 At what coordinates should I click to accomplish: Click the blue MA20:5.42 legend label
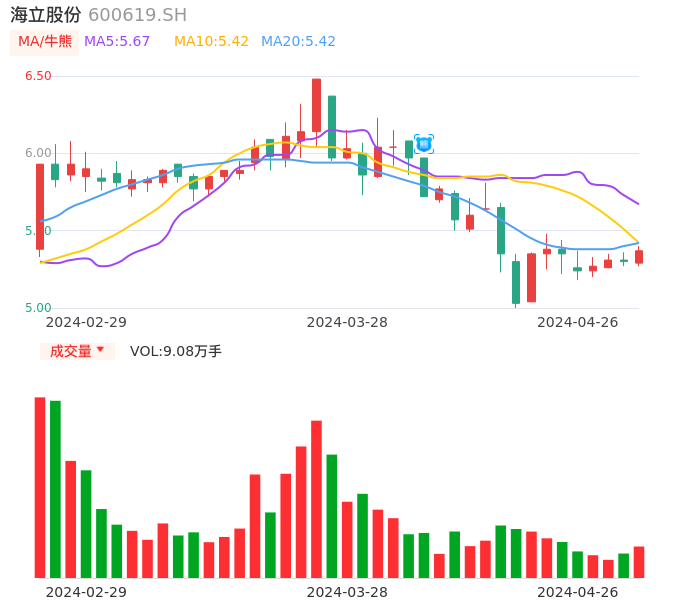[x=298, y=42]
